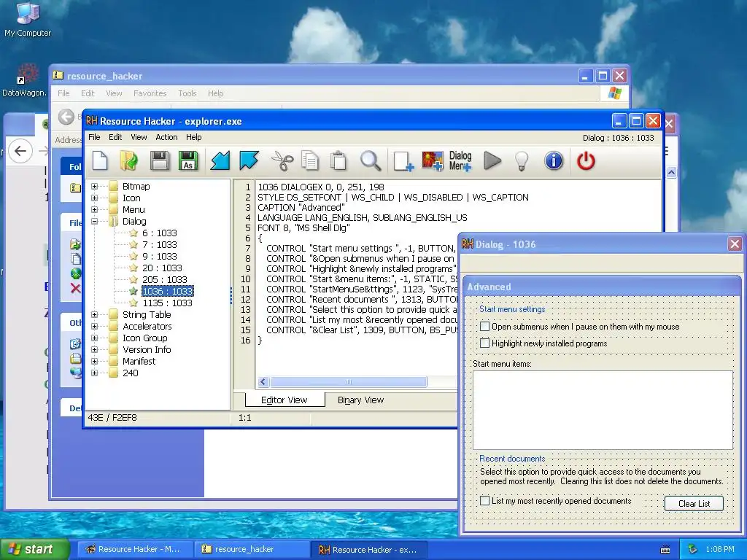Click the clock showing 1:08 PM

tap(720, 549)
